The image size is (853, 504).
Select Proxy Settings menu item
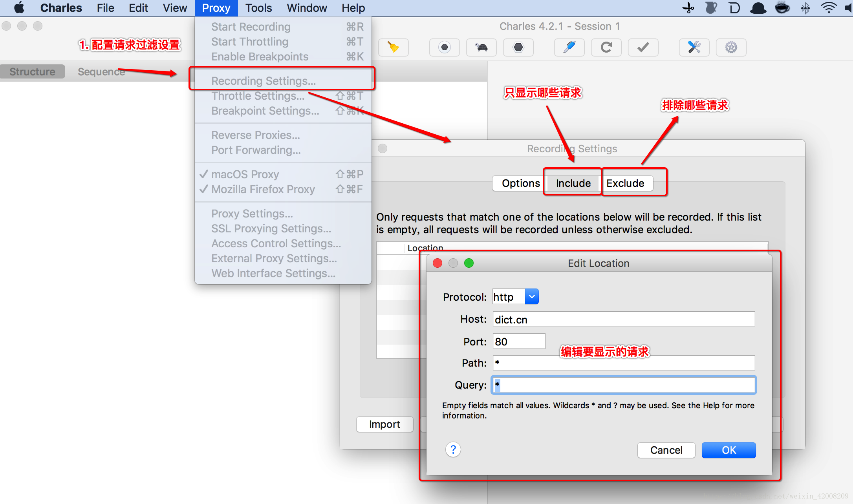pyautogui.click(x=283, y=213)
